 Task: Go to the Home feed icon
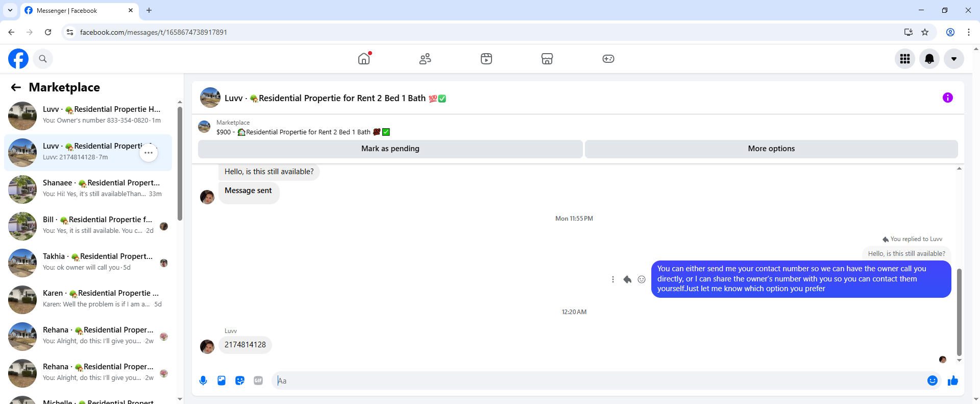364,59
